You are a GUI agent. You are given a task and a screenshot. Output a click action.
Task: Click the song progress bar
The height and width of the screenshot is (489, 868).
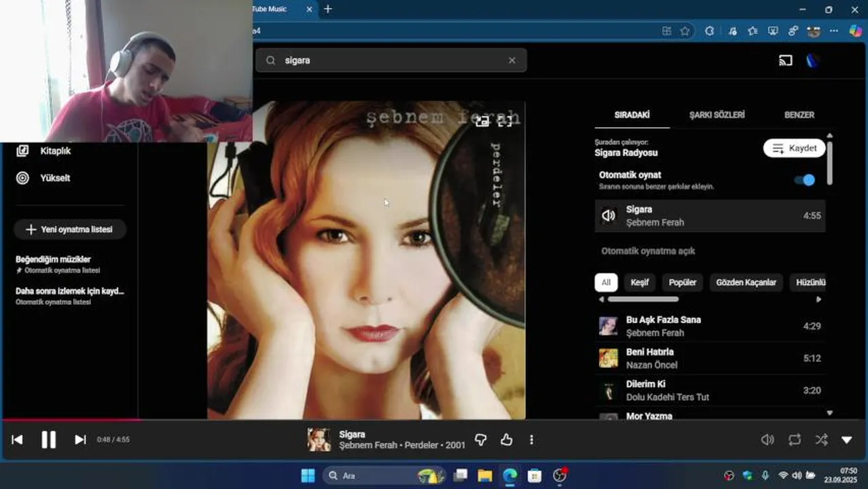pyautogui.click(x=434, y=420)
